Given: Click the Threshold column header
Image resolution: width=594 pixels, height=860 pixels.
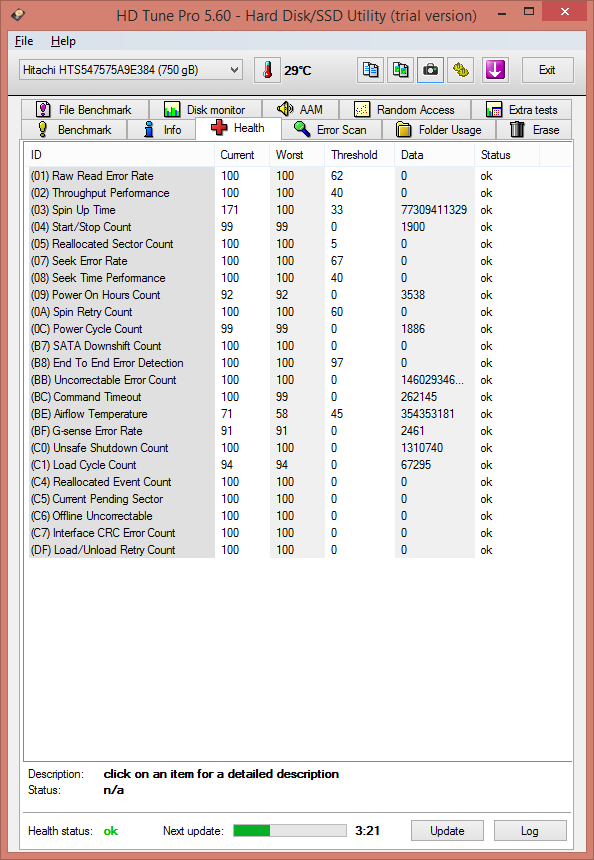Looking at the screenshot, I should (x=360, y=155).
